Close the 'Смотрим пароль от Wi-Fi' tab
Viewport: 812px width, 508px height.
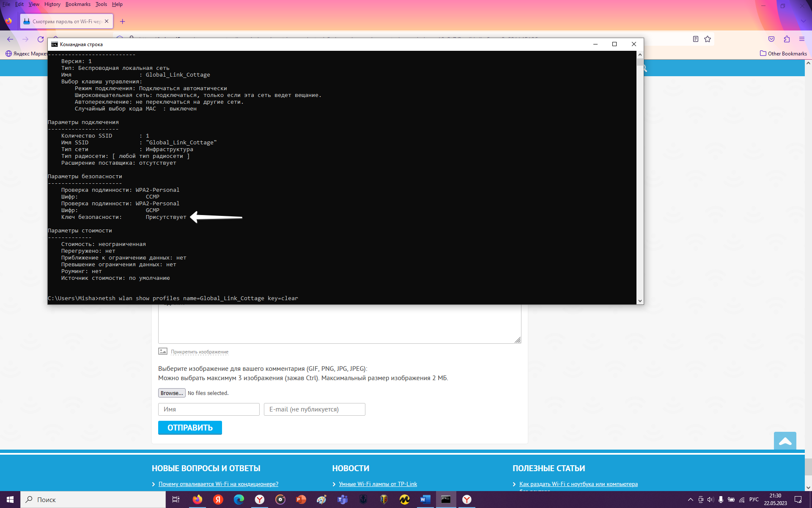click(107, 21)
